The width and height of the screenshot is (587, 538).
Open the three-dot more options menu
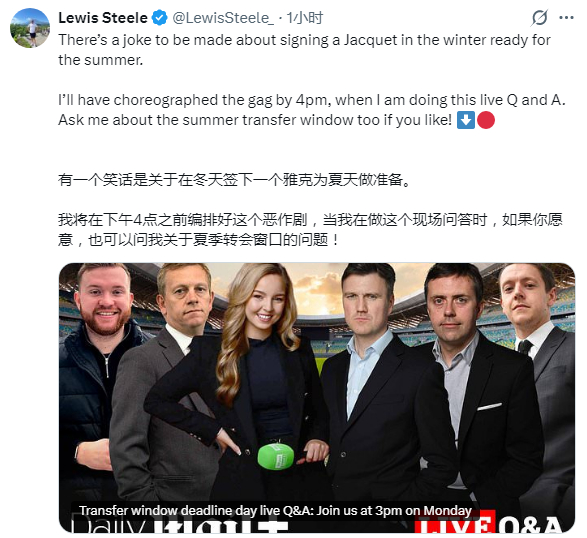pos(566,18)
